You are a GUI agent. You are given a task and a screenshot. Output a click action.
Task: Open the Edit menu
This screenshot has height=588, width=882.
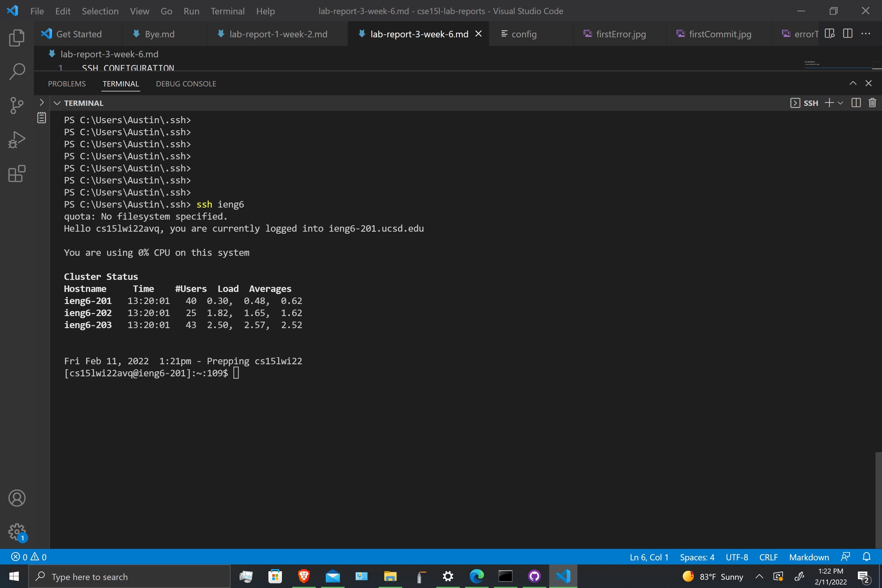tap(63, 11)
